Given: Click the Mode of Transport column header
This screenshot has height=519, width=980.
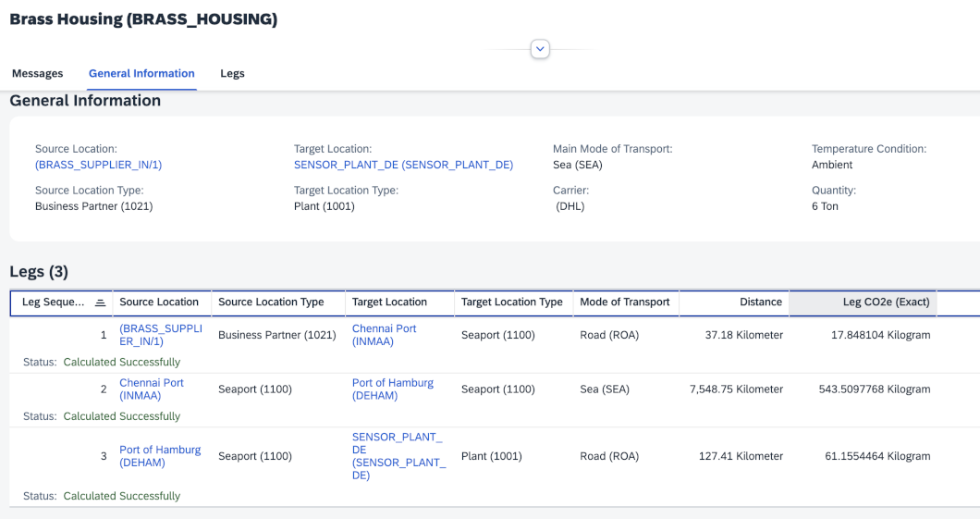Looking at the screenshot, I should tap(624, 303).
